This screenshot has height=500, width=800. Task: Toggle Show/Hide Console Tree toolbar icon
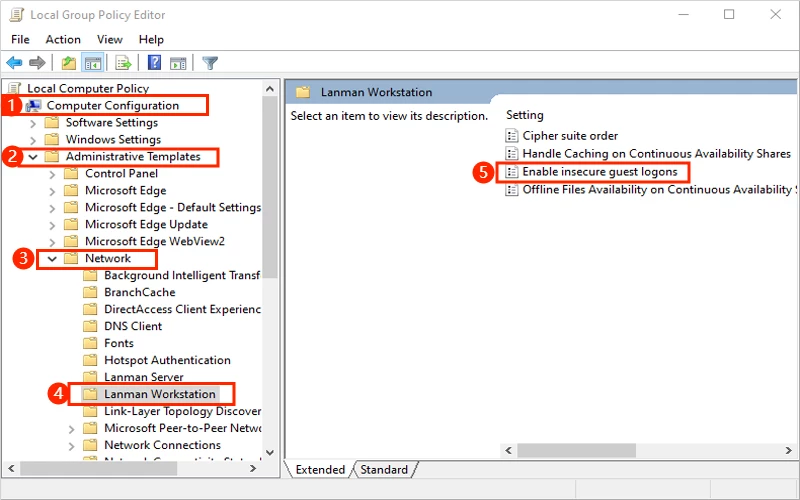[92, 63]
